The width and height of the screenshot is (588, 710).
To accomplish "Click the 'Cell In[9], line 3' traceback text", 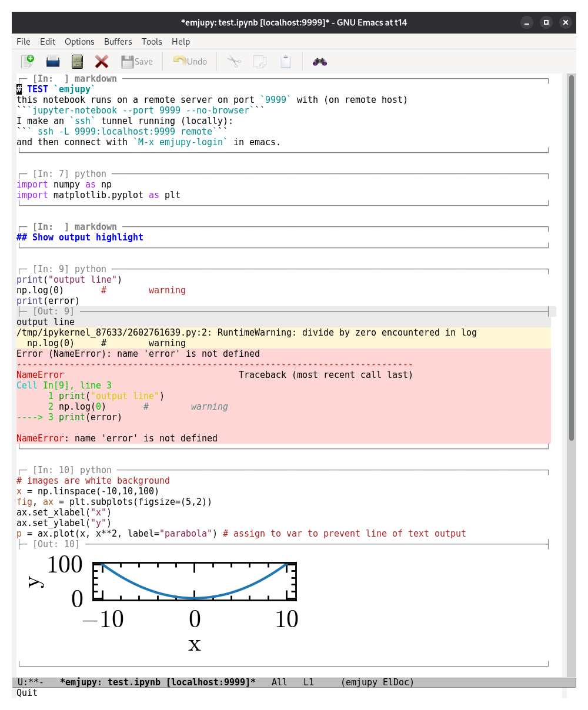I will (64, 386).
